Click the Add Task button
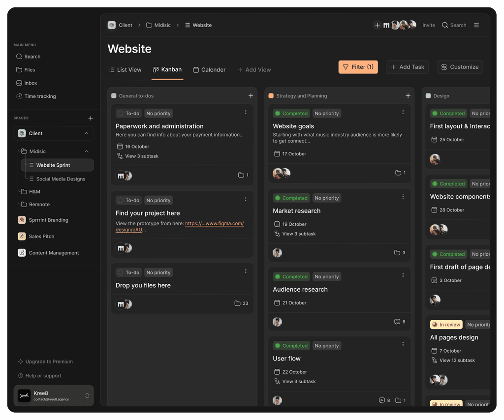 pyautogui.click(x=407, y=67)
